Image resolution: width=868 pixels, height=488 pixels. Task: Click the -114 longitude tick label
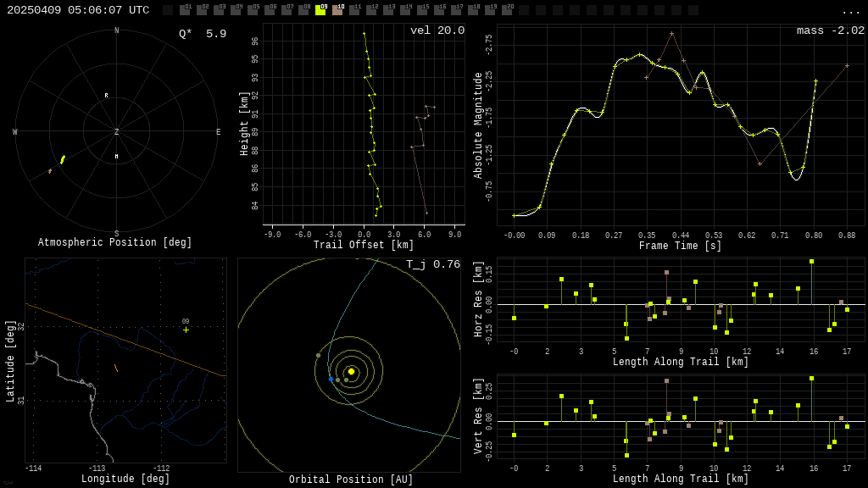click(x=34, y=469)
